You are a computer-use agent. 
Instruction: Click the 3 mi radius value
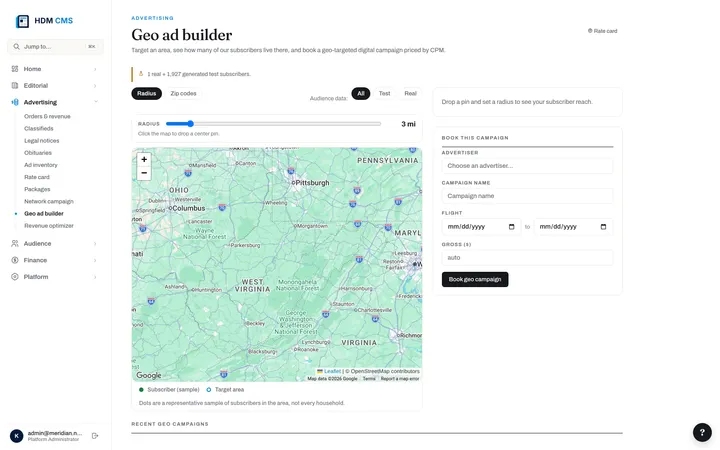pos(408,124)
